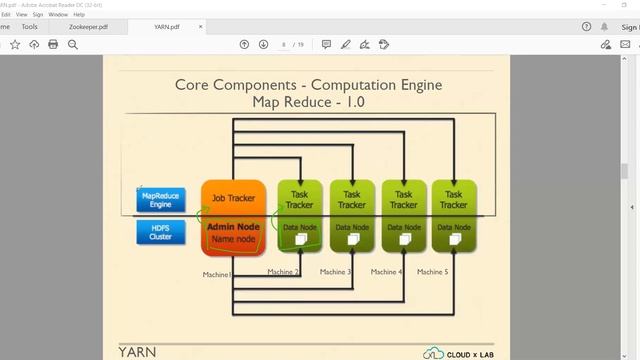Switch to the Zookeeper.pdf tab
This screenshot has height=360, width=640.
(x=88, y=27)
